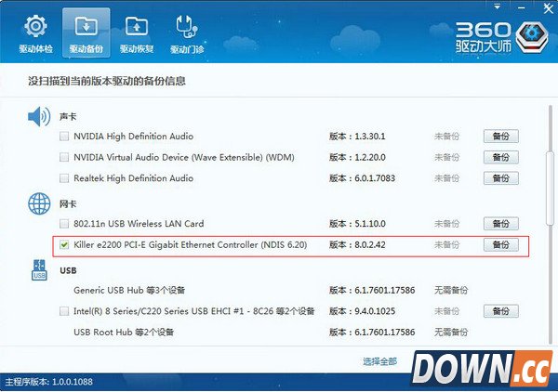The image size is (558, 392).
Task: Enable the Realtek High Definition Audio checkbox
Action: [64, 178]
